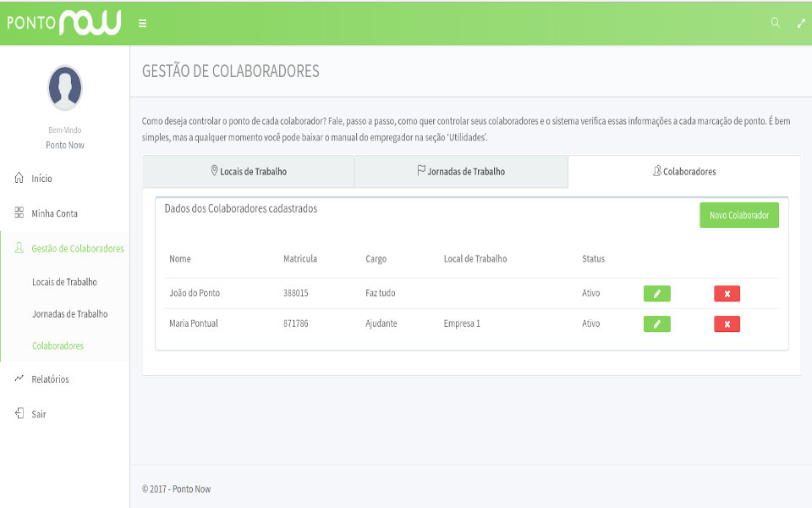Click matricula 871786

tap(296, 323)
